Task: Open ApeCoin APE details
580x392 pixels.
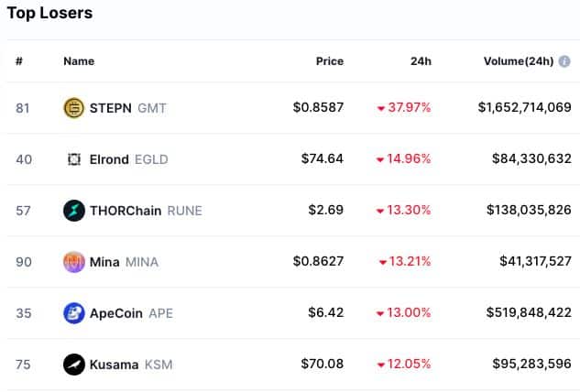Action: coord(131,313)
